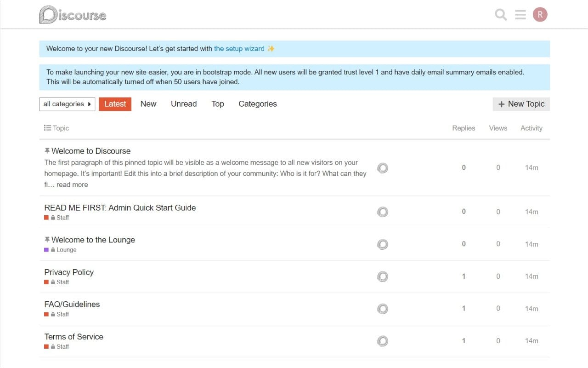Switch to the Categories view

[x=257, y=104]
